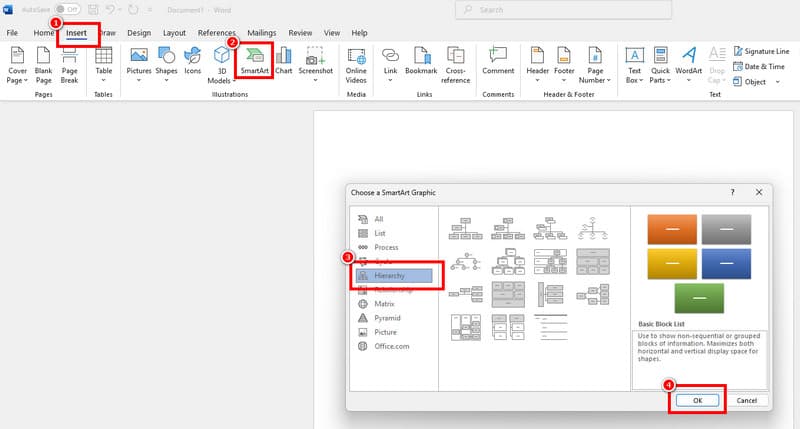The height and width of the screenshot is (429, 800).
Task: Insert a Signature Line
Action: [x=761, y=51]
